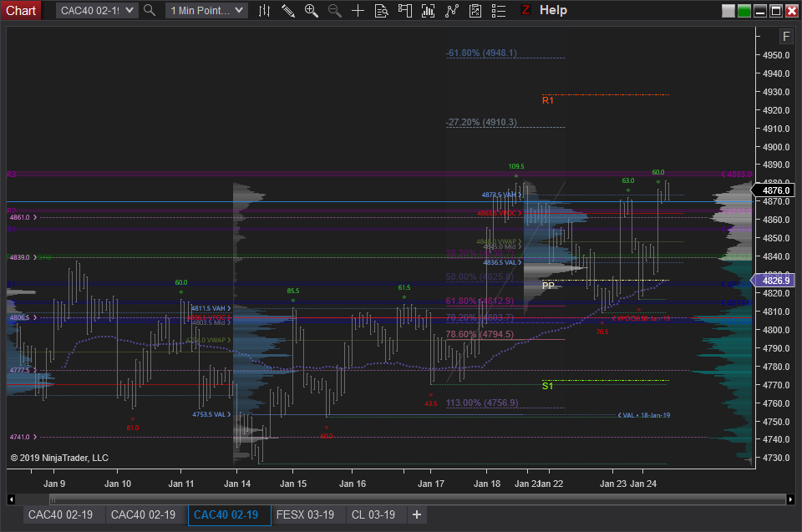Click the right scroll arrow of scrollbar
This screenshot has height=532, width=802.
790,499
